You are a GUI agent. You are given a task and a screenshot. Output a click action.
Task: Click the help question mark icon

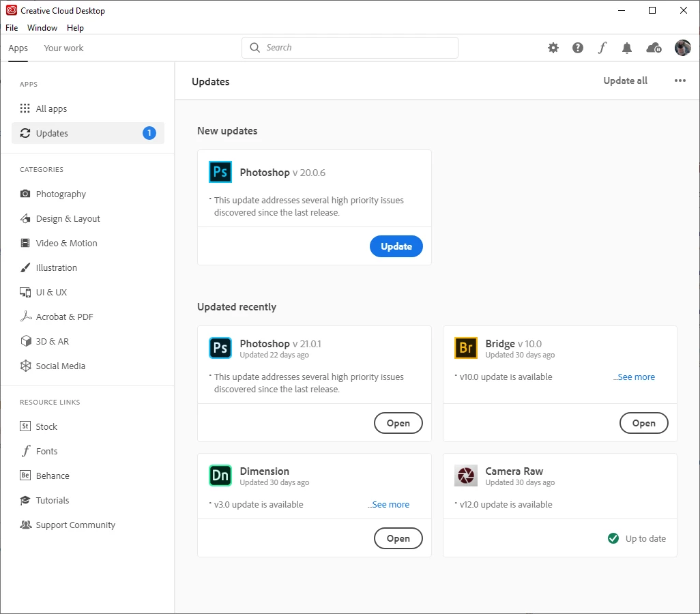pyautogui.click(x=578, y=48)
